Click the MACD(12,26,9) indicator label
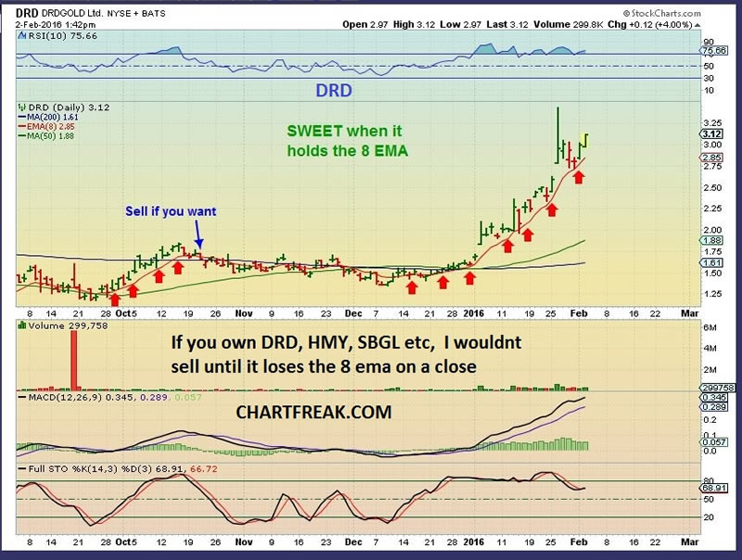 tap(65, 398)
